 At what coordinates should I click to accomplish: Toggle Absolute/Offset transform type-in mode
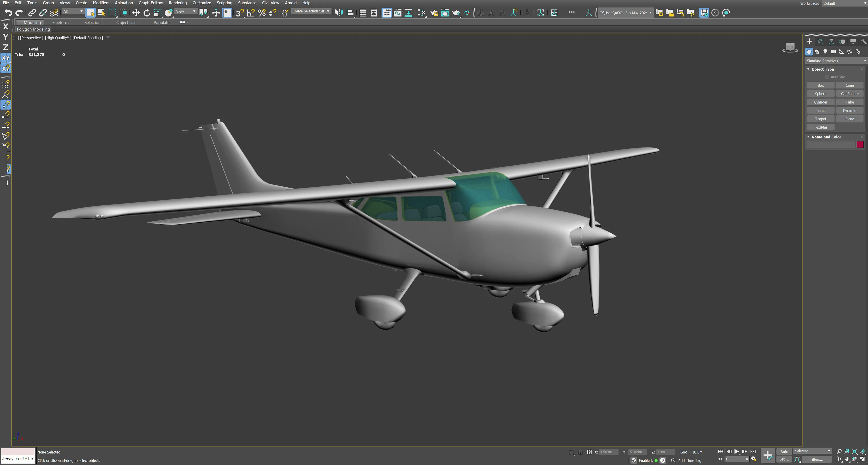point(589,452)
